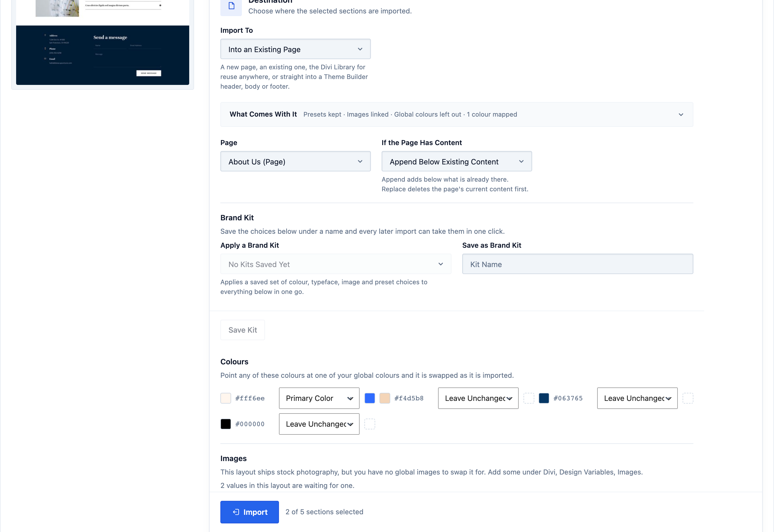
Task: Click the empty target swatch after #063765 dropdown
Action: [688, 398]
